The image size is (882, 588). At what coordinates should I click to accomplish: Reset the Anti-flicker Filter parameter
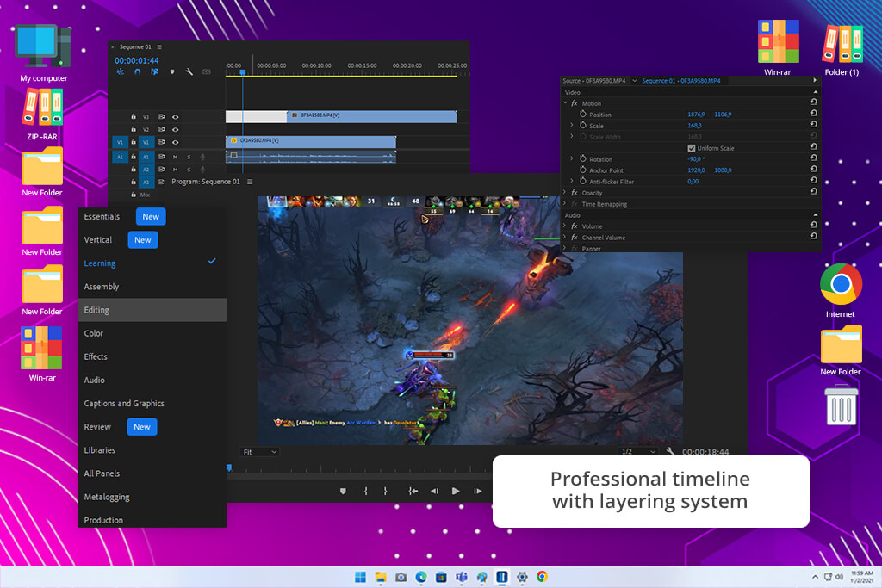813,181
